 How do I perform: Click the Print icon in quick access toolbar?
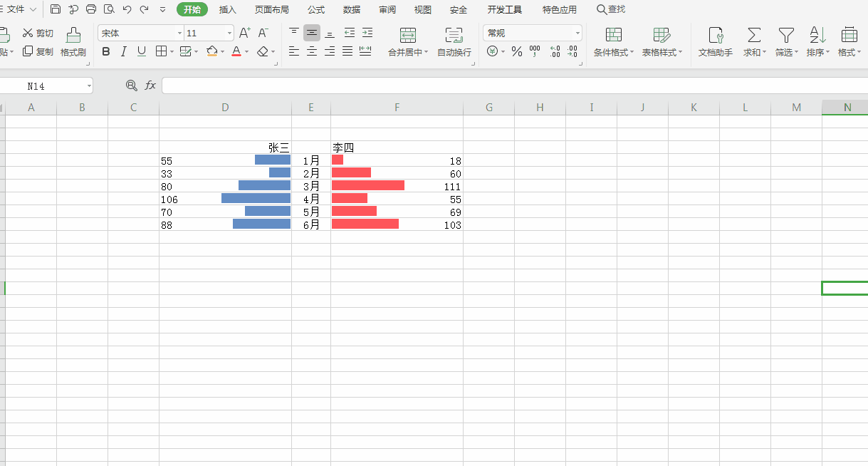(91, 9)
